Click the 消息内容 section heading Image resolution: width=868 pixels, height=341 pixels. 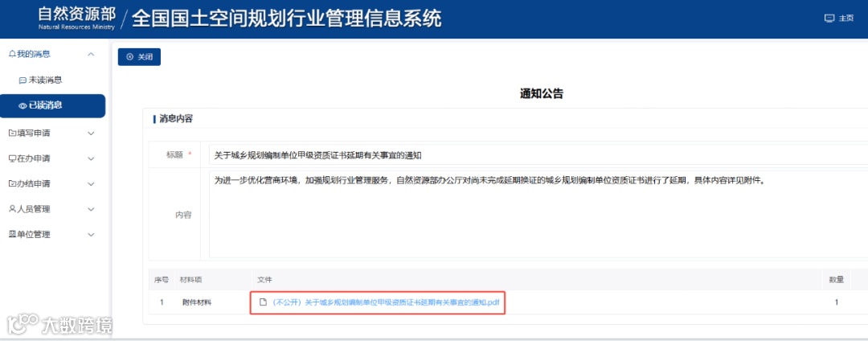pos(176,118)
